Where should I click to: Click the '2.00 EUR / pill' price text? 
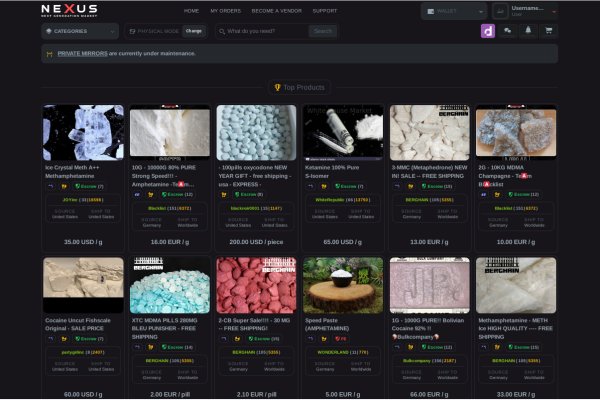point(170,395)
